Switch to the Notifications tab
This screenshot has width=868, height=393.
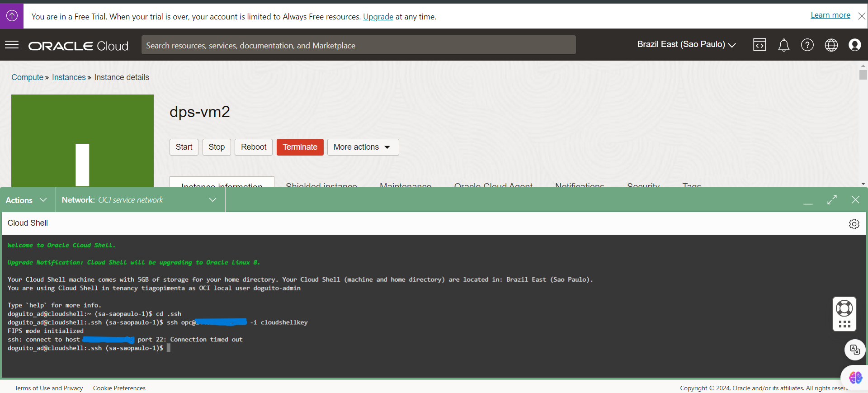pyautogui.click(x=580, y=184)
